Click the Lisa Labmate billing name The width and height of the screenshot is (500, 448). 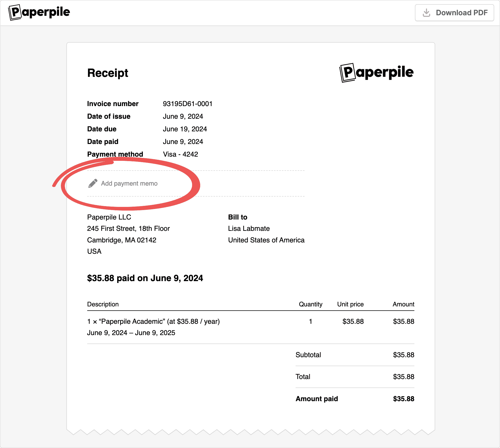tap(249, 228)
